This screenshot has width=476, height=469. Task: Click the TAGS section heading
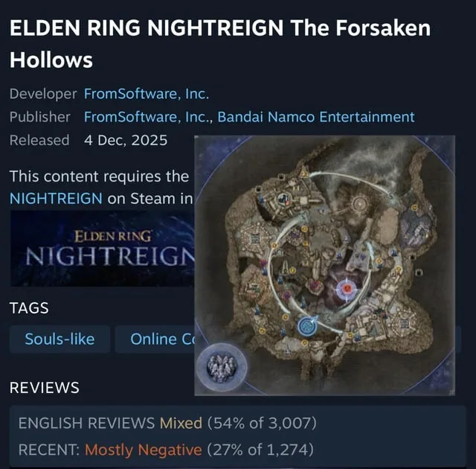(x=29, y=308)
